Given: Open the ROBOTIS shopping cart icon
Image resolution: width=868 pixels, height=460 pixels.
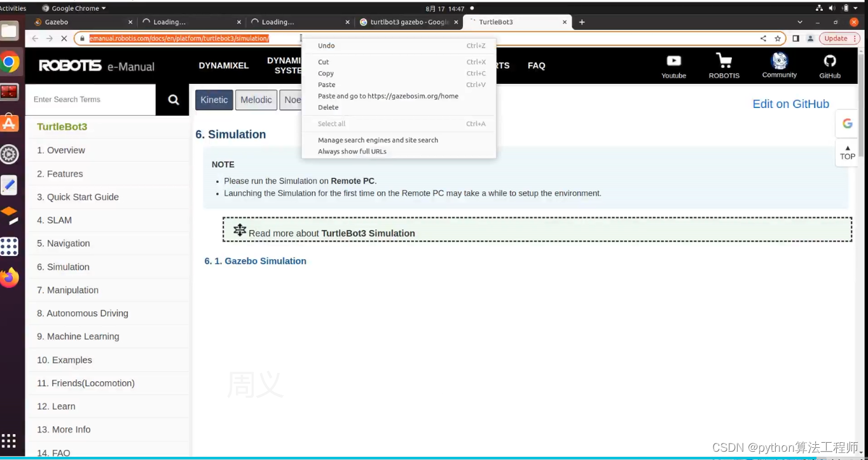Looking at the screenshot, I should pyautogui.click(x=724, y=66).
